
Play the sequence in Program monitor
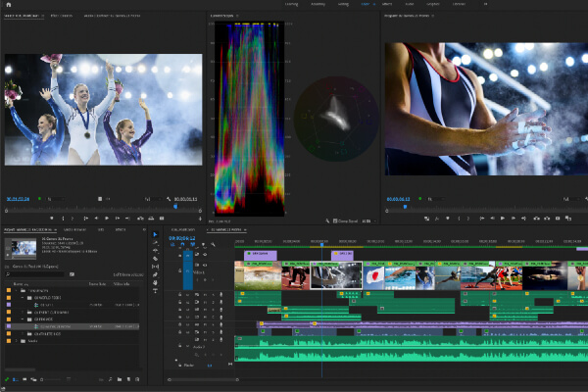point(503,218)
